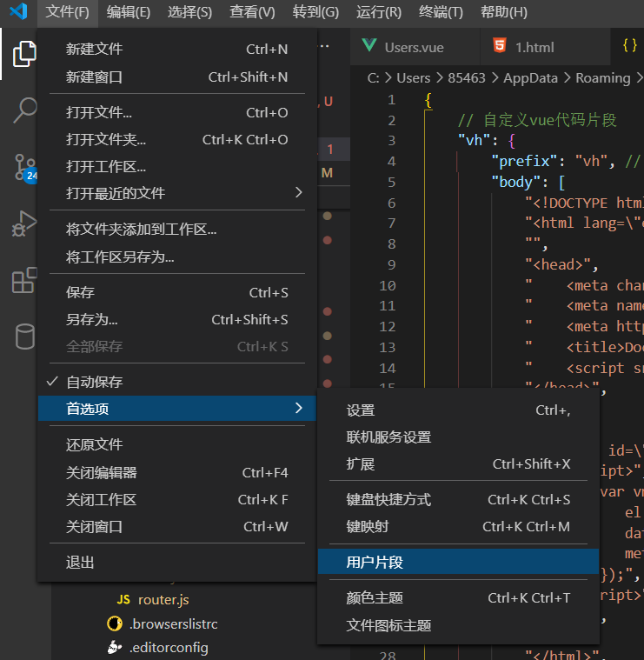The image size is (644, 660).
Task: Open the 终端(T) menu
Action: point(441,12)
